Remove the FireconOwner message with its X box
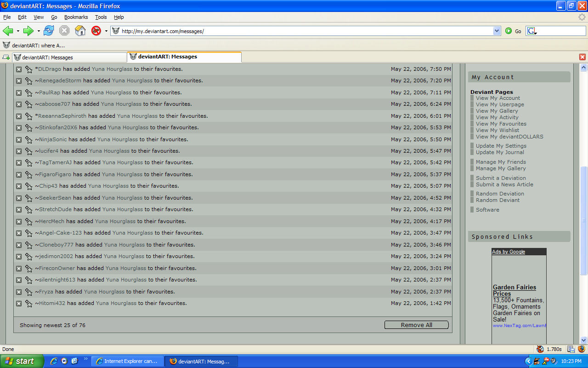The image size is (588, 368). click(x=19, y=269)
